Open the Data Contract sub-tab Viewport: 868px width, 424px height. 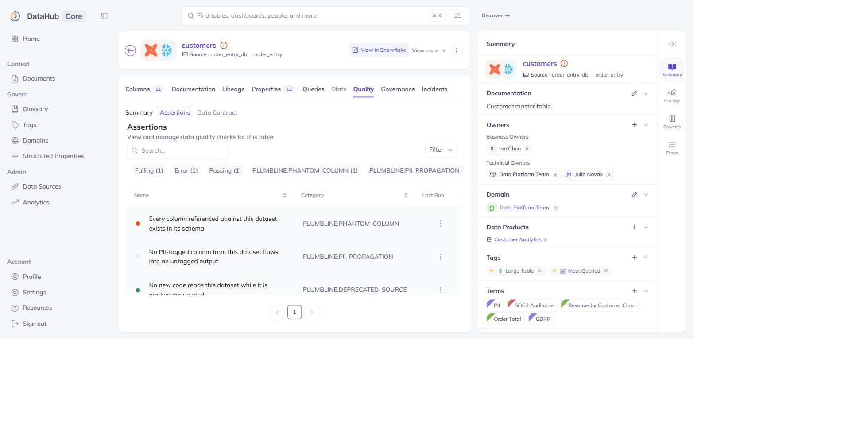217,113
